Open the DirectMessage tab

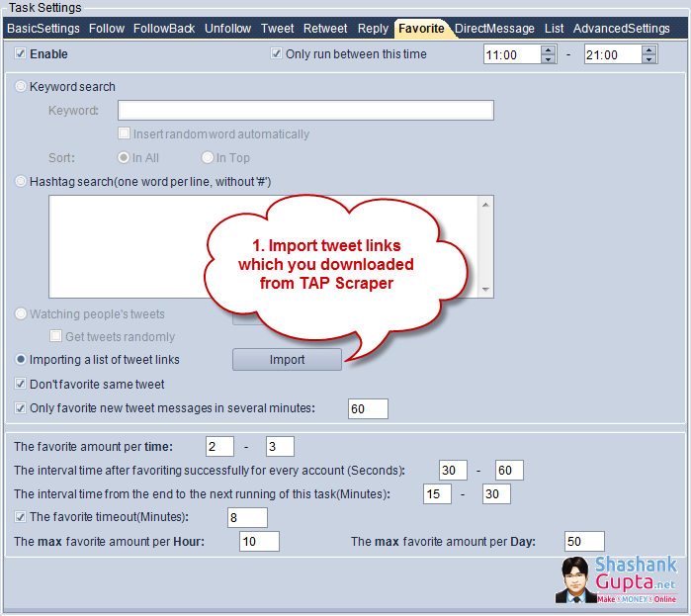[x=494, y=29]
